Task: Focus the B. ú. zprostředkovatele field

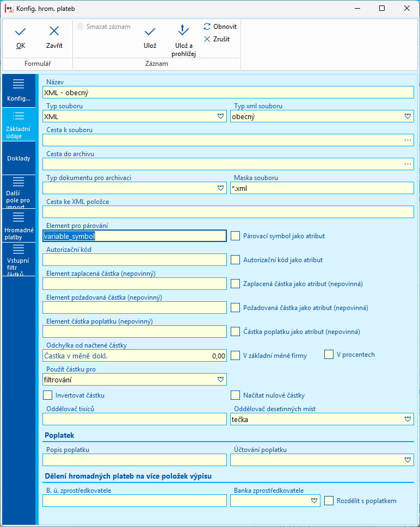Action: click(x=134, y=500)
